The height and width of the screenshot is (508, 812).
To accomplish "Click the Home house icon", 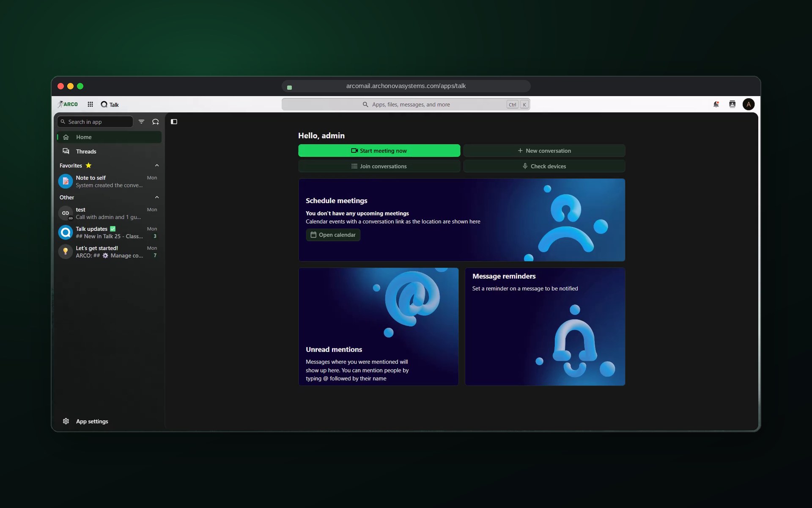I will pyautogui.click(x=66, y=137).
